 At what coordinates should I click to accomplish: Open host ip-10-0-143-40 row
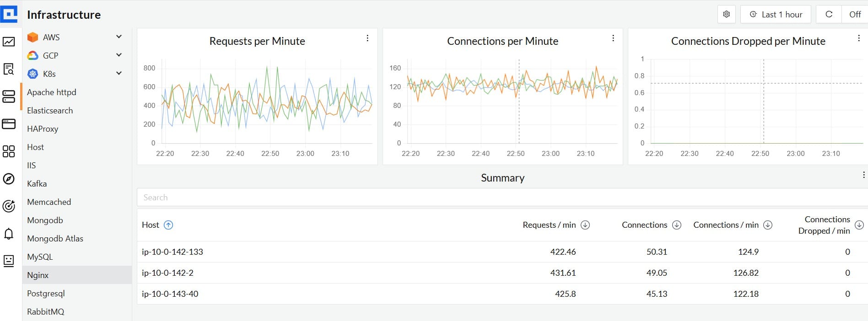[502, 294]
